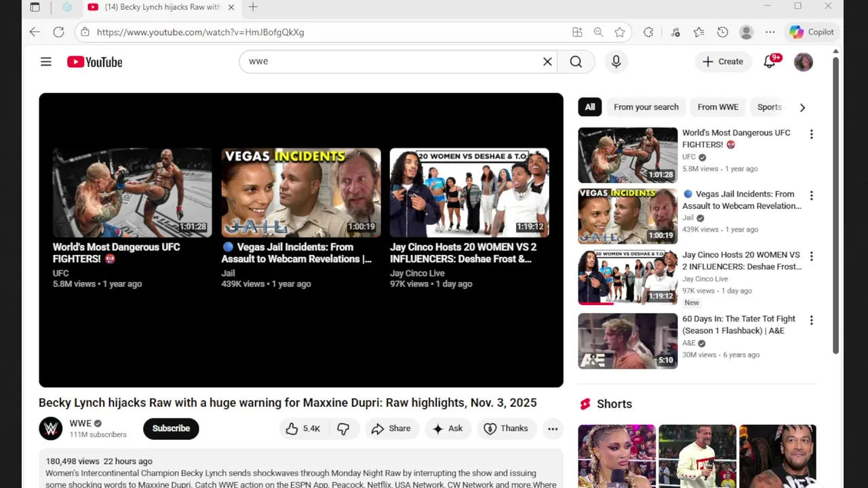868x488 pixels.
Task: Open sidebar UFC fighters video thumbnail
Action: tap(627, 155)
